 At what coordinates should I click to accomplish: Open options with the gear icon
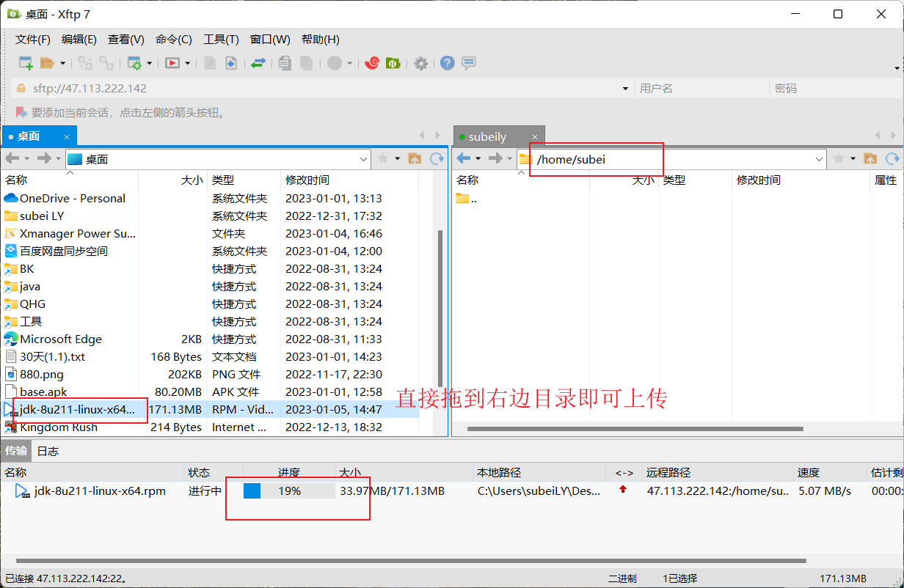(x=420, y=63)
